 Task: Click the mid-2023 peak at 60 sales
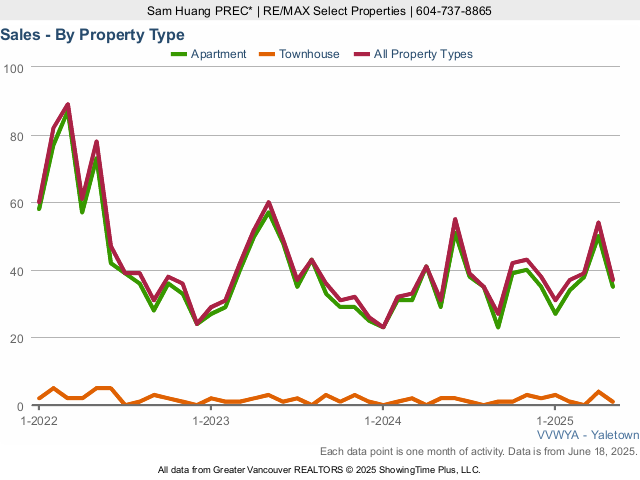point(269,202)
